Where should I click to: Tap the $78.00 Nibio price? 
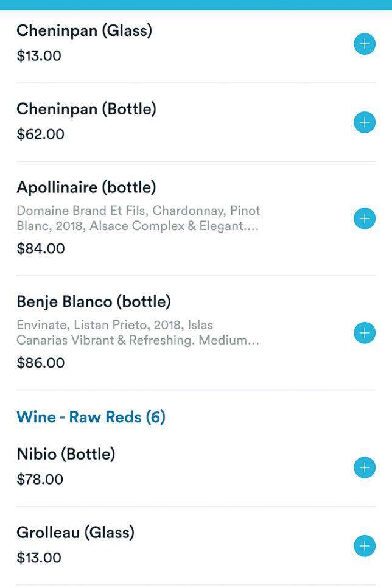[x=40, y=479]
